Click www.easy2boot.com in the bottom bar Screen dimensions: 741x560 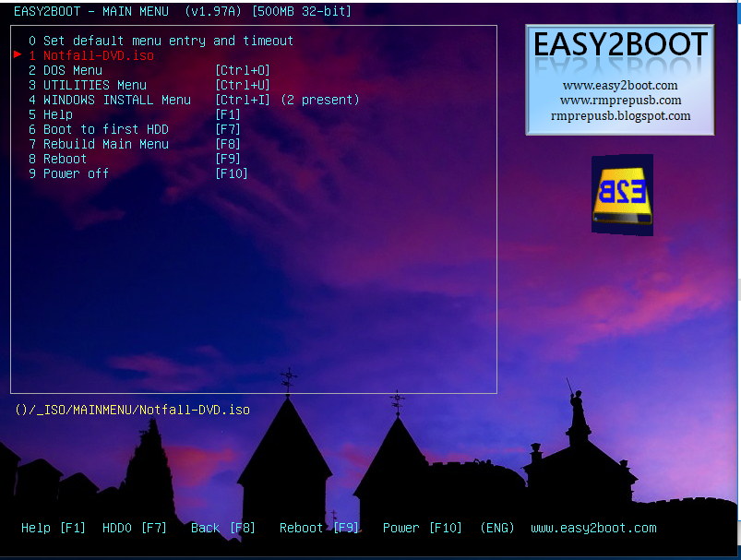[593, 528]
